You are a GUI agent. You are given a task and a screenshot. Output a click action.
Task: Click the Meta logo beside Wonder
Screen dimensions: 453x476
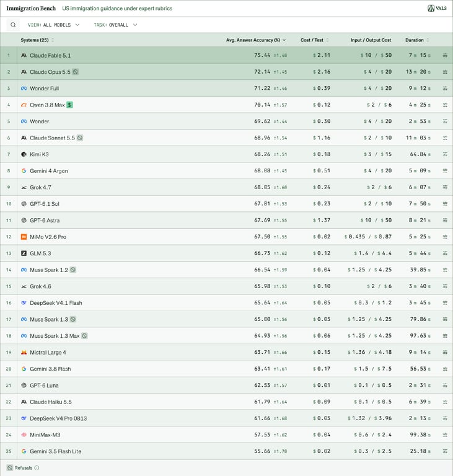24,121
